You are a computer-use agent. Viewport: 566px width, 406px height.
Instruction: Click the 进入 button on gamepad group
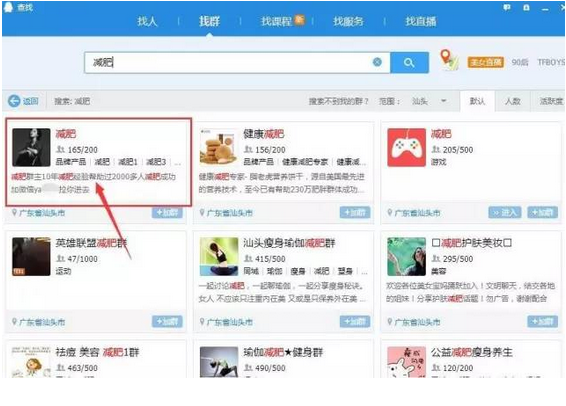[505, 213]
